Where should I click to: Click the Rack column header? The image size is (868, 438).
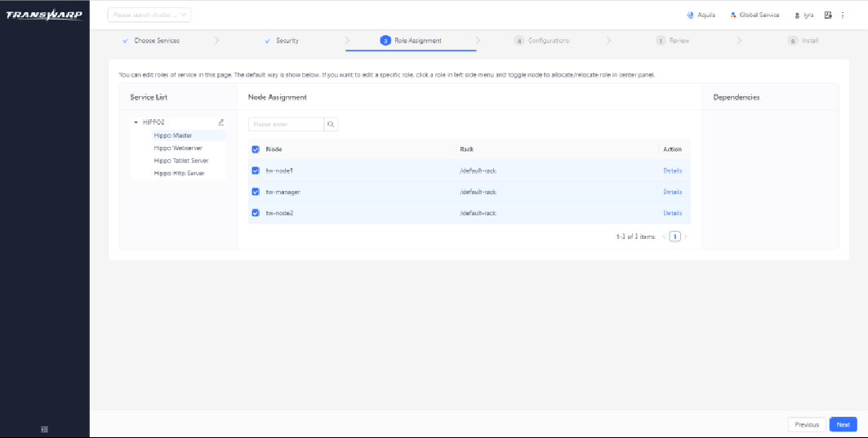click(x=466, y=149)
